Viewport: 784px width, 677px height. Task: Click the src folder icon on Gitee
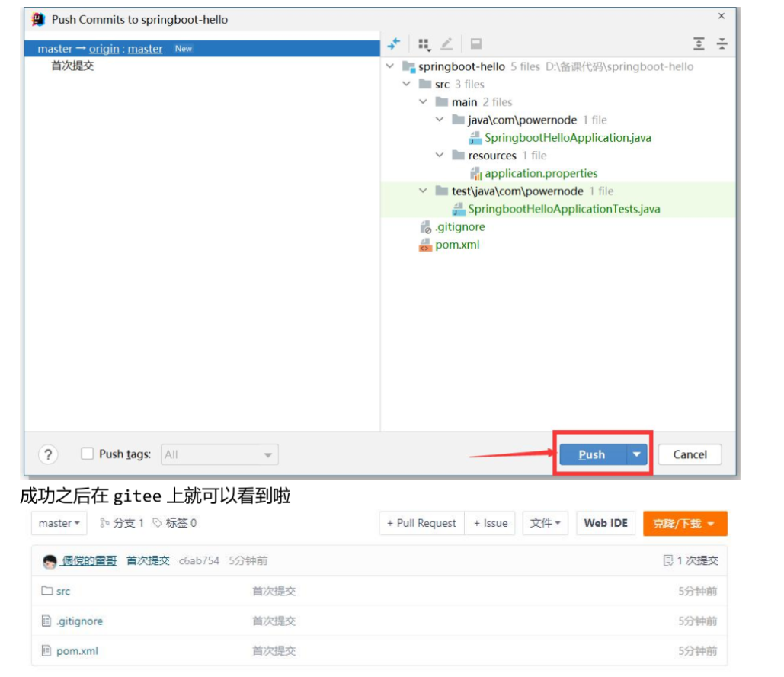pos(46,591)
